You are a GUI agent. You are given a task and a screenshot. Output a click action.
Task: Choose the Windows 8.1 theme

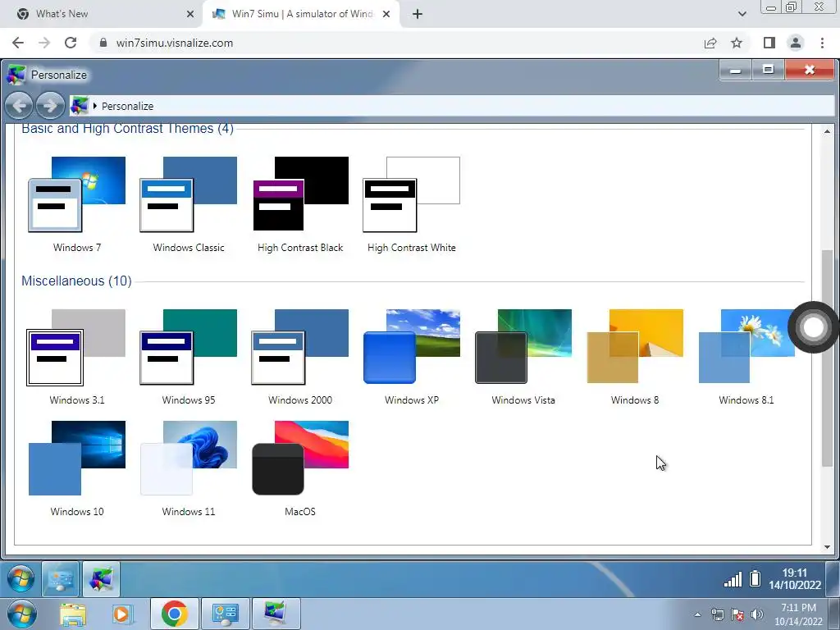click(x=746, y=358)
